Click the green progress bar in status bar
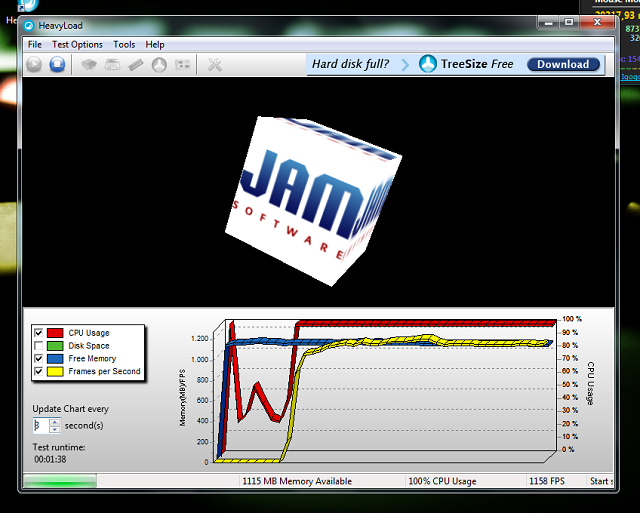The image size is (640, 513). [x=60, y=481]
